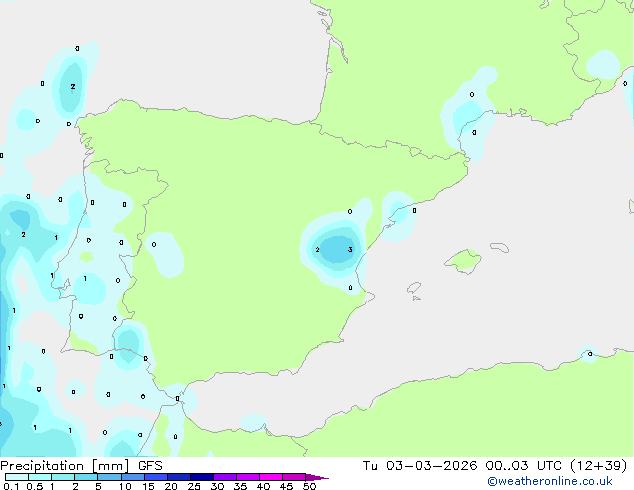The height and width of the screenshot is (490, 634).
Task: Click the legend label '50'
Action: [309, 486]
